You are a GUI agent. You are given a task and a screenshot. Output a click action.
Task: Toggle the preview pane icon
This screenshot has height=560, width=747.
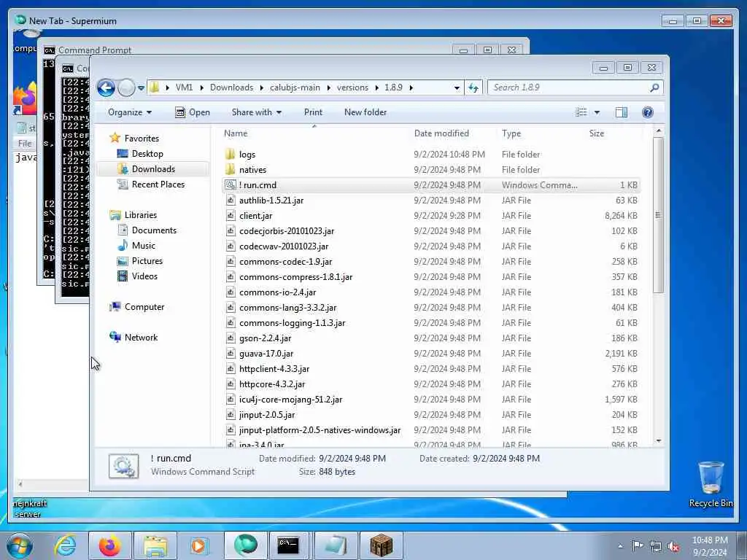pos(622,112)
